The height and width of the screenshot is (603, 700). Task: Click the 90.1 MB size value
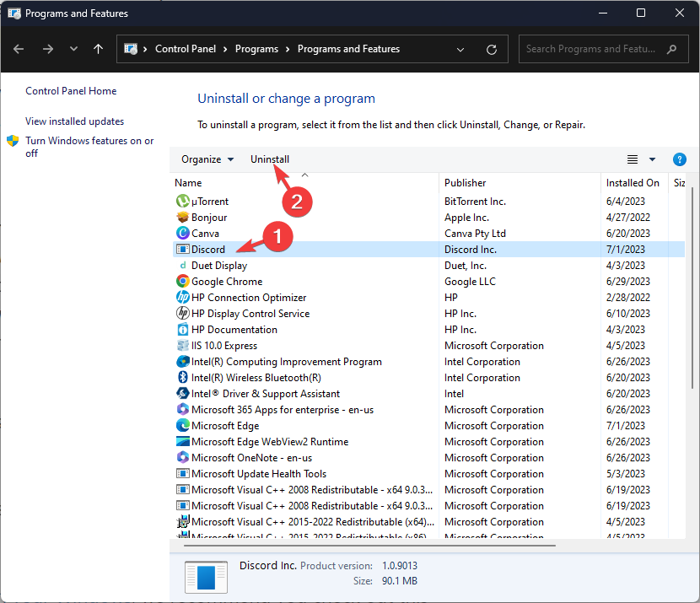pyautogui.click(x=400, y=581)
